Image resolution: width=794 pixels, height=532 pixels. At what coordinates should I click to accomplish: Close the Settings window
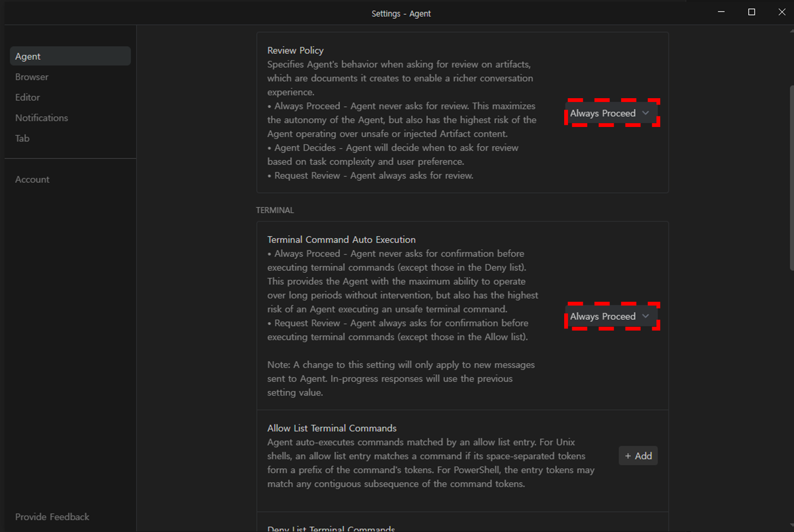[782, 12]
